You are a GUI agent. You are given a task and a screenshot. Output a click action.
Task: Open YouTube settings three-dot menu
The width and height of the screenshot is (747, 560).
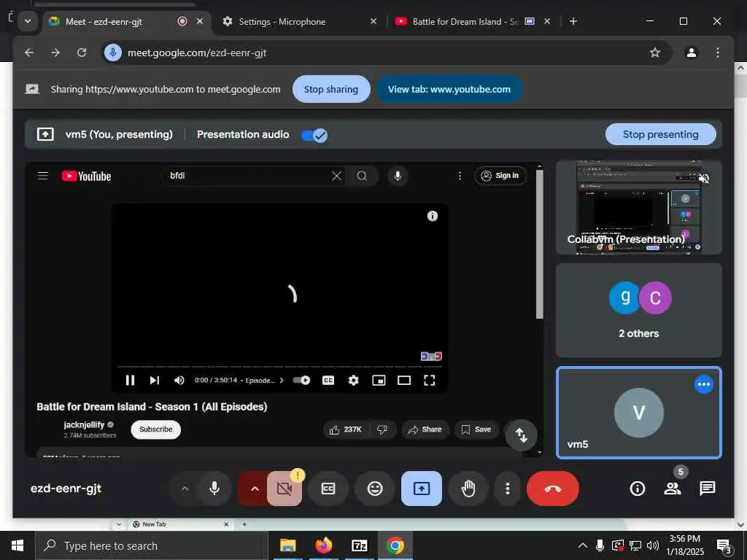[x=460, y=176]
